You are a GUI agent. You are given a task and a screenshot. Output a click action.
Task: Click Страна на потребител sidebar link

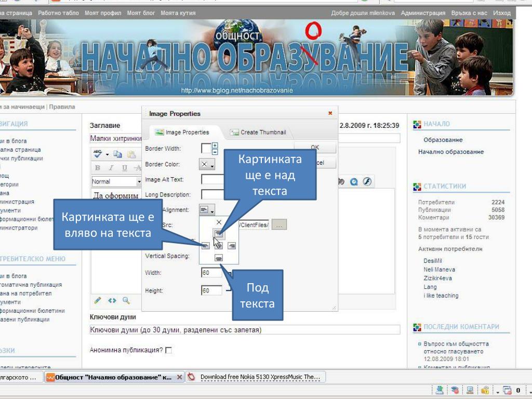26,293
